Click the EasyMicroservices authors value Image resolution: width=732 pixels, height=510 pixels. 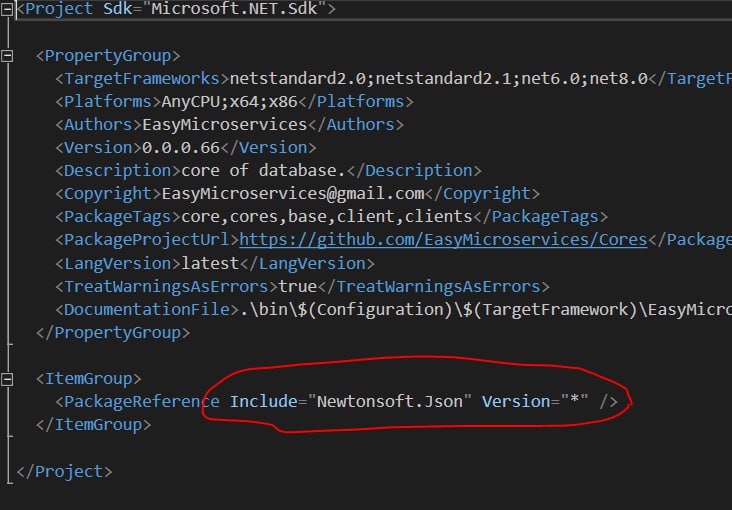(x=225, y=125)
